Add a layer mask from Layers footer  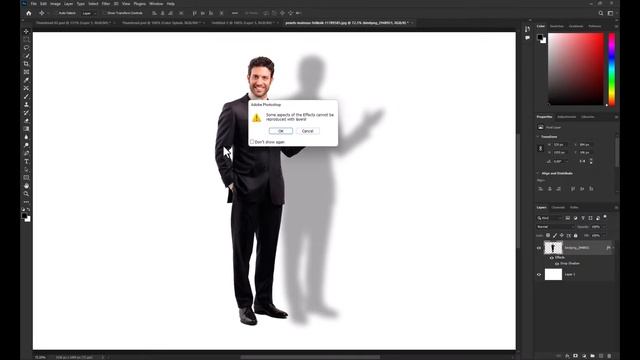click(x=576, y=356)
